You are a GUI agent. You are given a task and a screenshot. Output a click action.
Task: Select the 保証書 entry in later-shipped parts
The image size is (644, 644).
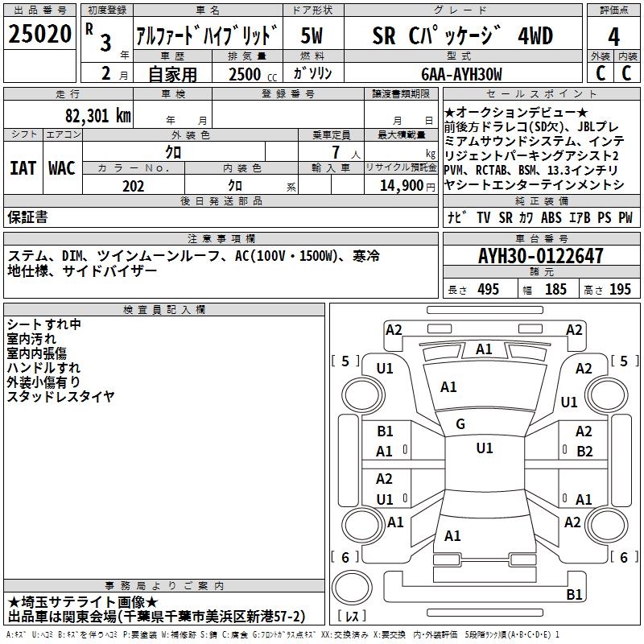click(27, 217)
